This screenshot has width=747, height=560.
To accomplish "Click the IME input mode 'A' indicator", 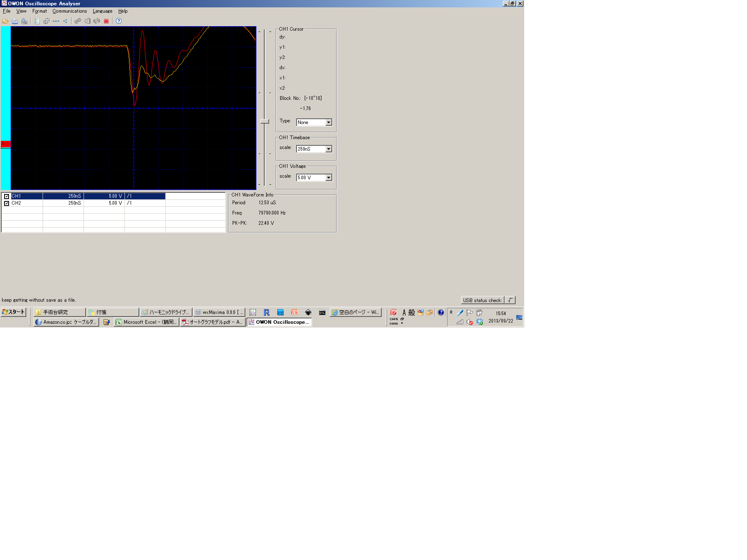I will (x=404, y=312).
